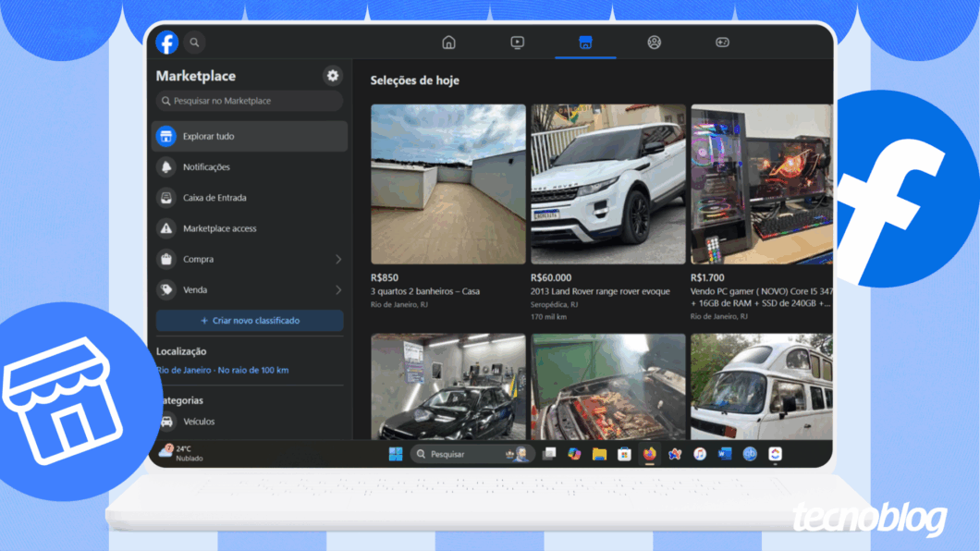The height and width of the screenshot is (551, 980).
Task: Open the Video tab in top navigation
Action: pyautogui.click(x=517, y=43)
